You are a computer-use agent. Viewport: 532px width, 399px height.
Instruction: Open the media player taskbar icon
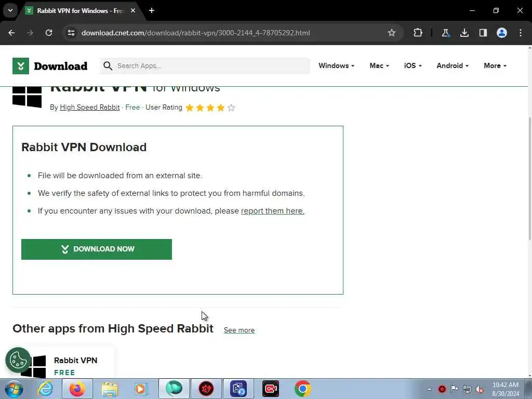[x=141, y=389]
